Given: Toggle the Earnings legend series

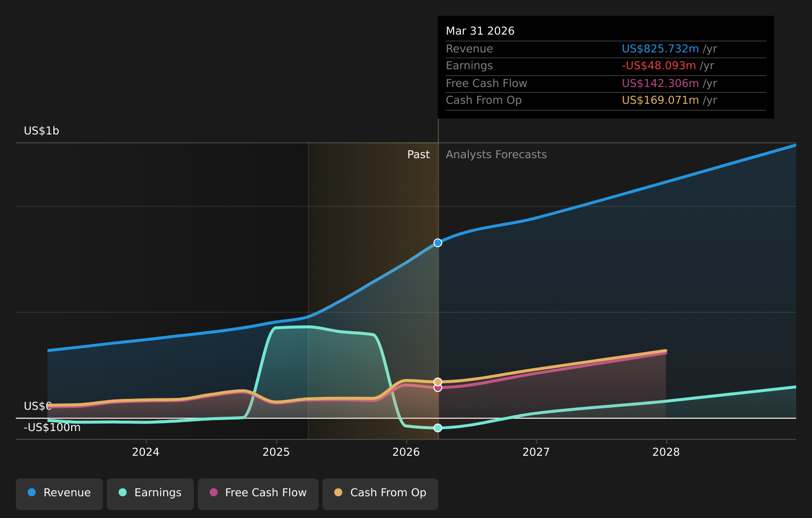Looking at the screenshot, I should click(x=150, y=494).
